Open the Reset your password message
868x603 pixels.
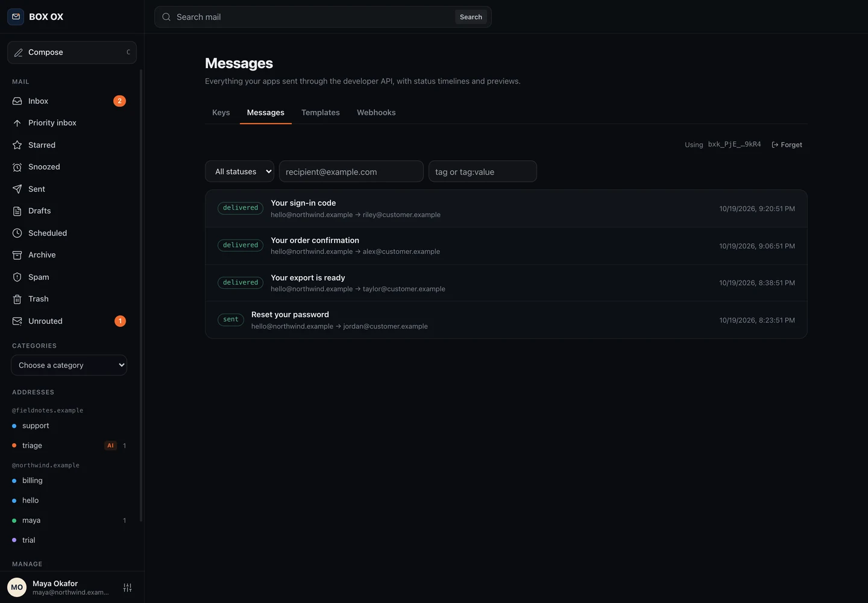(x=506, y=320)
